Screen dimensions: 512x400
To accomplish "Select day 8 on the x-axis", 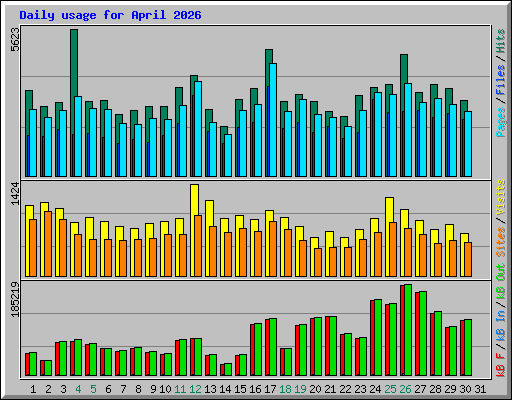I will click(138, 389).
